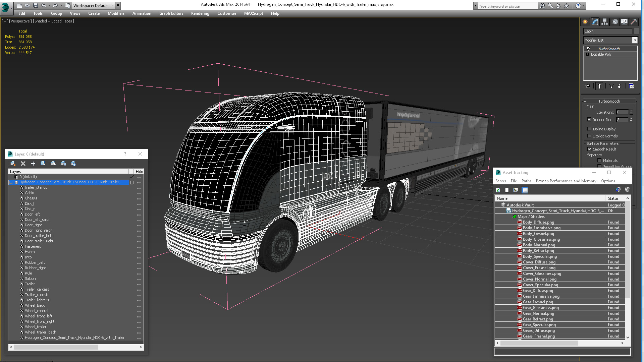Open the Undo history dropdown arrow

point(50,5)
